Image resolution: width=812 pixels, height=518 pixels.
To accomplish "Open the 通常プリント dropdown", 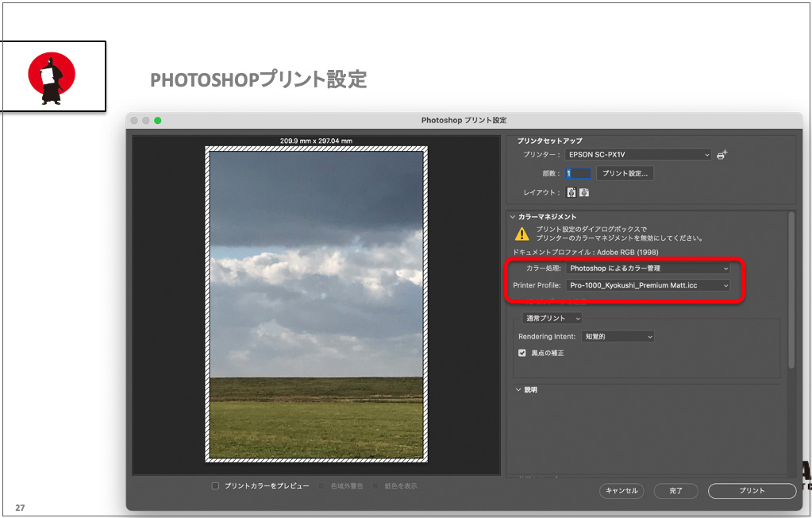I will pyautogui.click(x=552, y=318).
